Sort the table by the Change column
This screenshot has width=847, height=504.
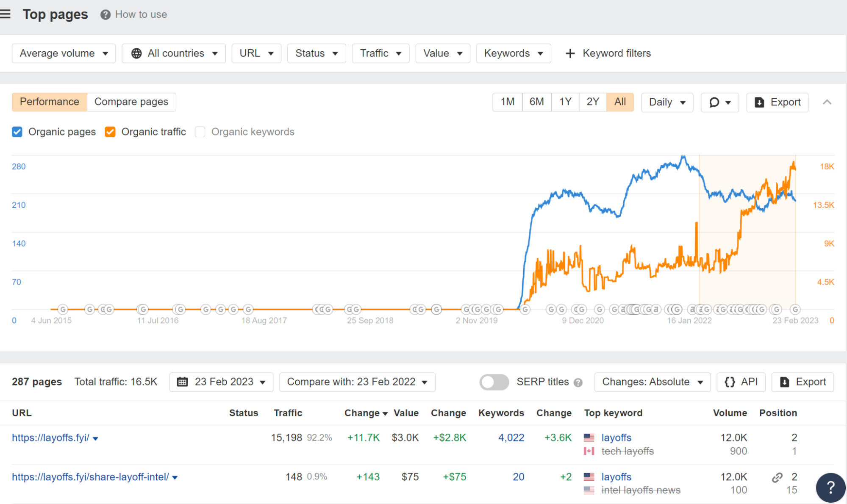click(x=362, y=413)
